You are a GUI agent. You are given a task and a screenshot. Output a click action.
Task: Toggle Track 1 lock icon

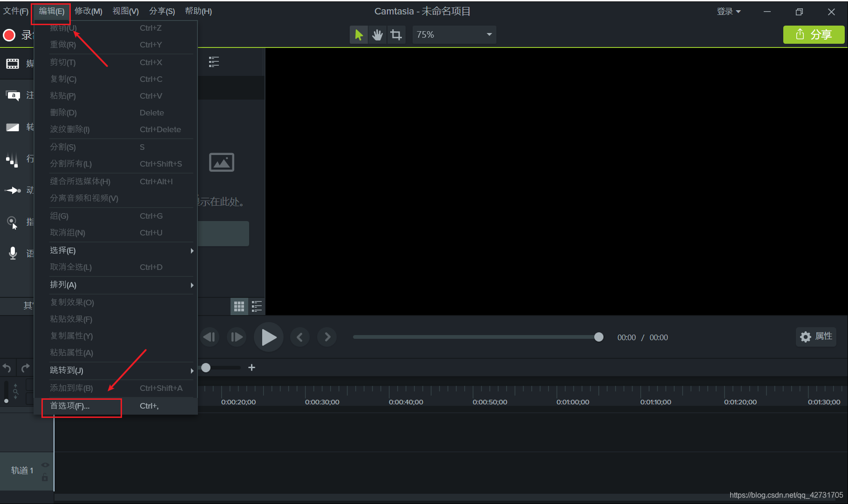(45, 477)
